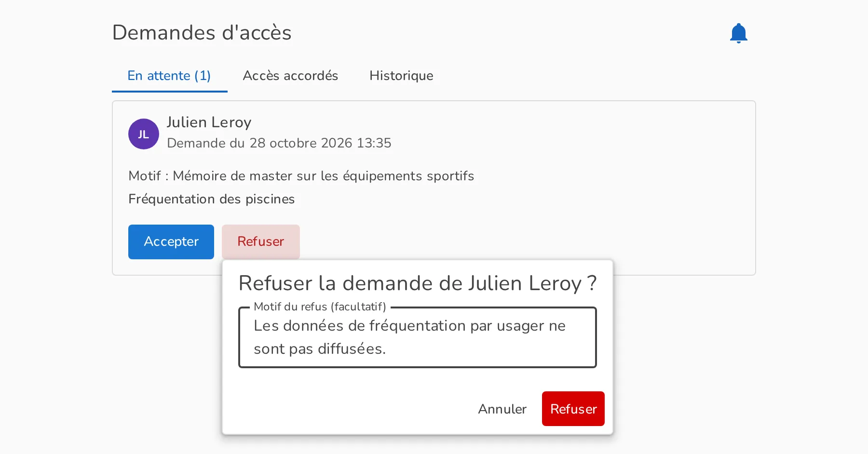Click the Fréquentation des piscines dataset name
868x454 pixels.
212,199
